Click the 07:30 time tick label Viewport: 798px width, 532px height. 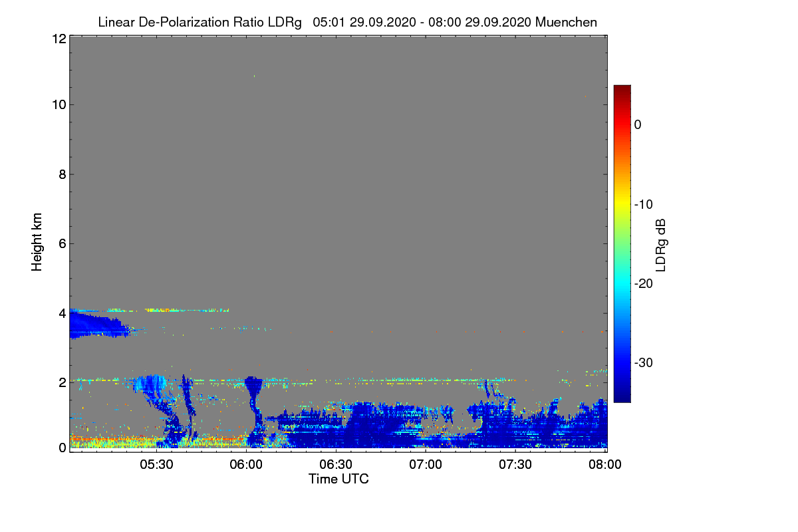click(x=515, y=464)
